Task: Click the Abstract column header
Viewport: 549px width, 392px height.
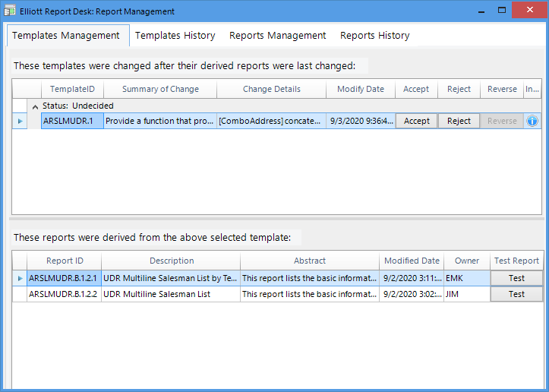Action: tap(310, 261)
